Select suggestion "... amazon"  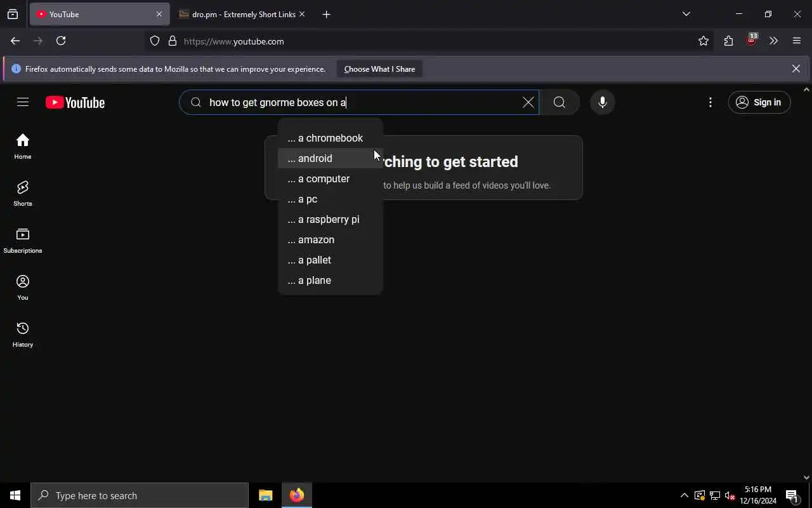(330, 239)
